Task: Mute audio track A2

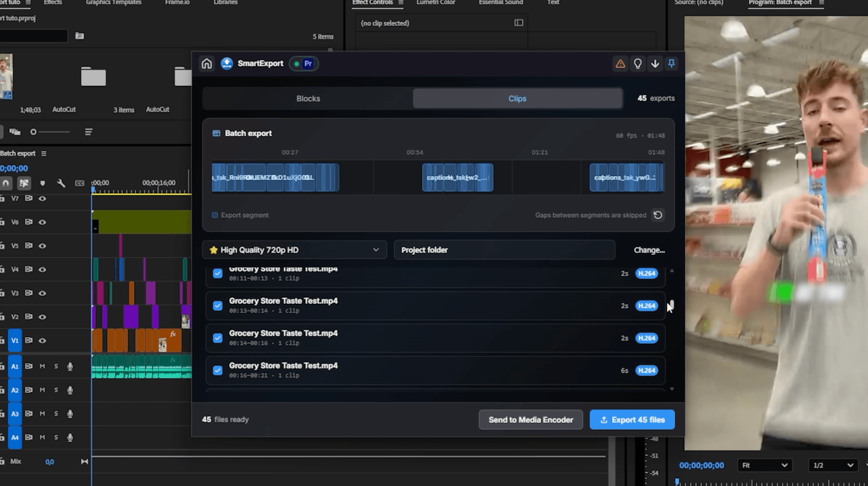Action: (42, 390)
